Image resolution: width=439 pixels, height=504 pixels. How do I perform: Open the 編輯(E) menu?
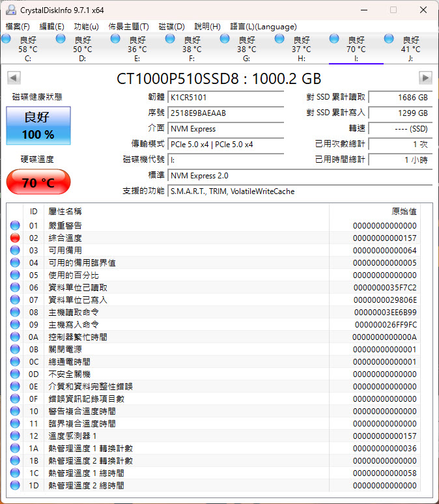[51, 27]
